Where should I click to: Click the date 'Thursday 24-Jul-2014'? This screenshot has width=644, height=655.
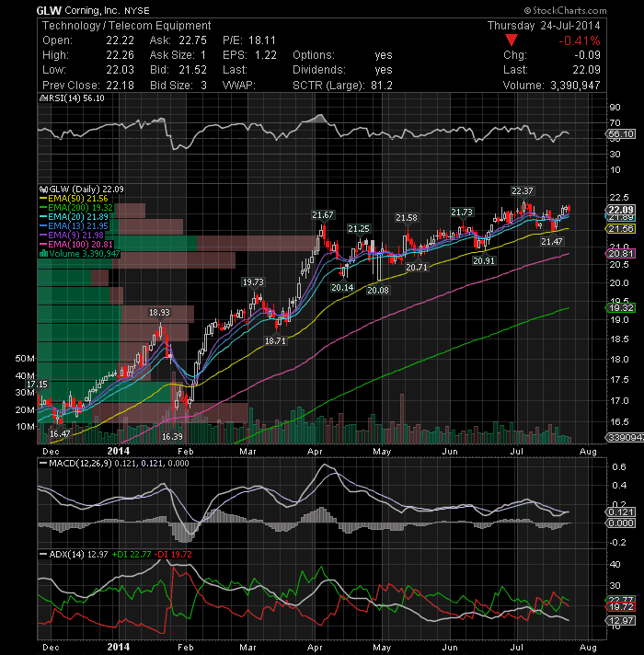(544, 26)
